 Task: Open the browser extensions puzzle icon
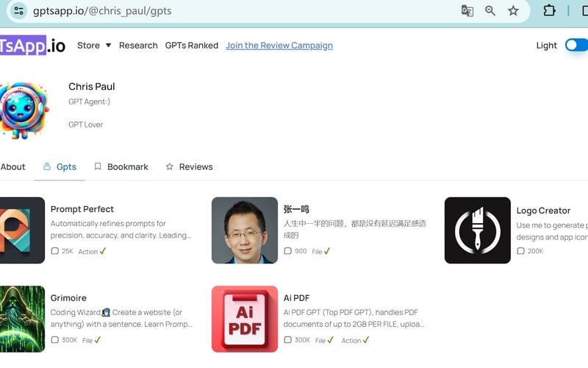point(549,10)
